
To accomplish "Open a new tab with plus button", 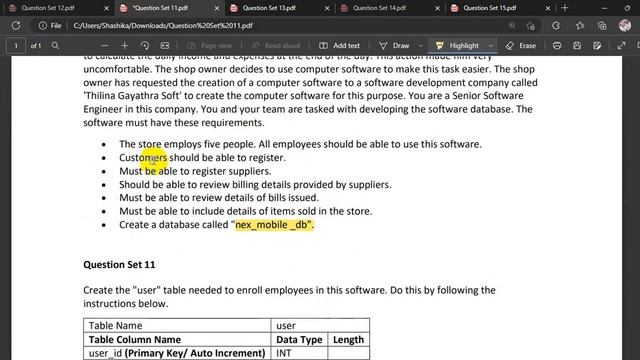I will coord(565,8).
